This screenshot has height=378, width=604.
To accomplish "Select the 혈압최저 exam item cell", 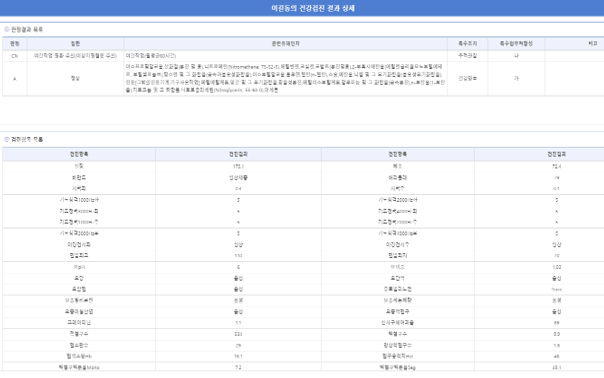I will tap(398, 255).
